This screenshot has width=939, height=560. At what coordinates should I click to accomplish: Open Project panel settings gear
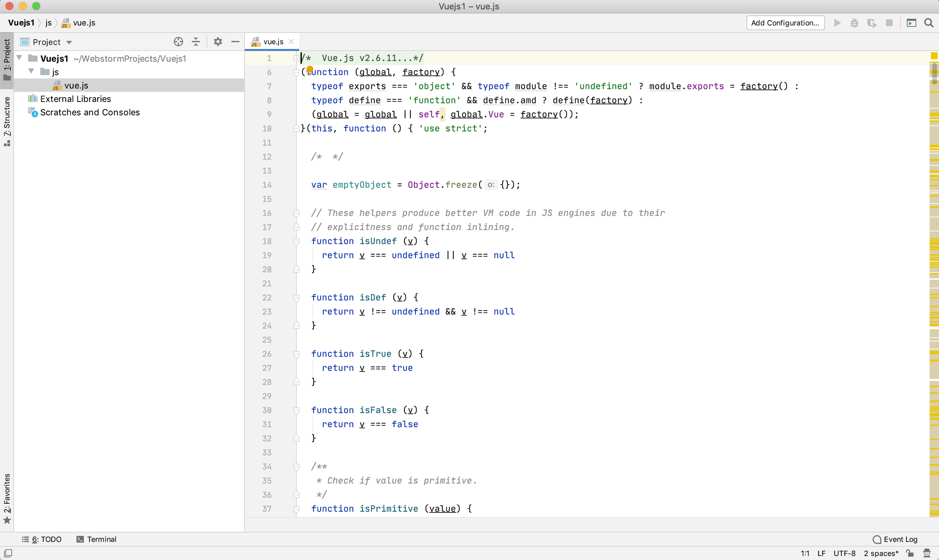[x=218, y=42]
